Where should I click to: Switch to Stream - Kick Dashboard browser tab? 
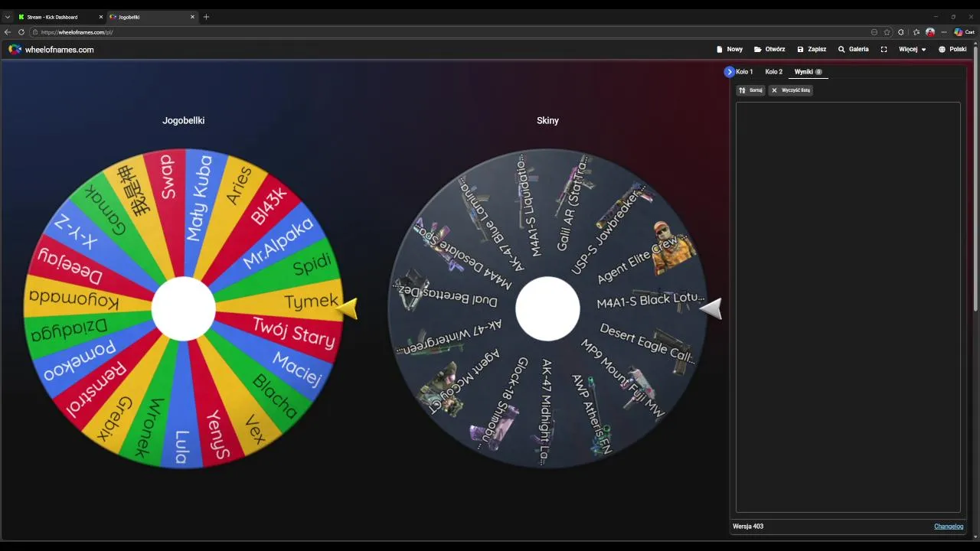coord(60,17)
